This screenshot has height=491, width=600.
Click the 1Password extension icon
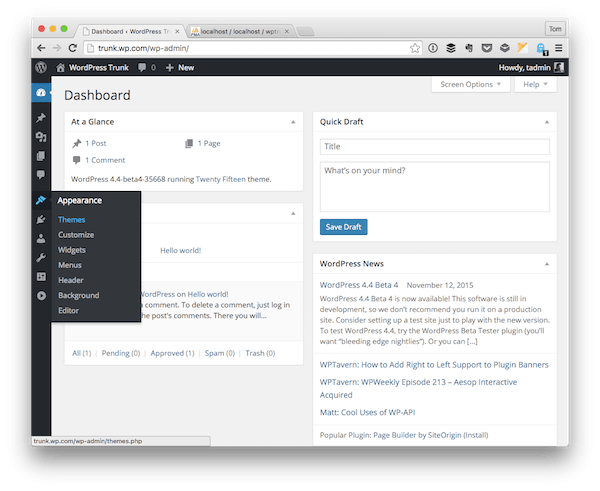coord(433,48)
